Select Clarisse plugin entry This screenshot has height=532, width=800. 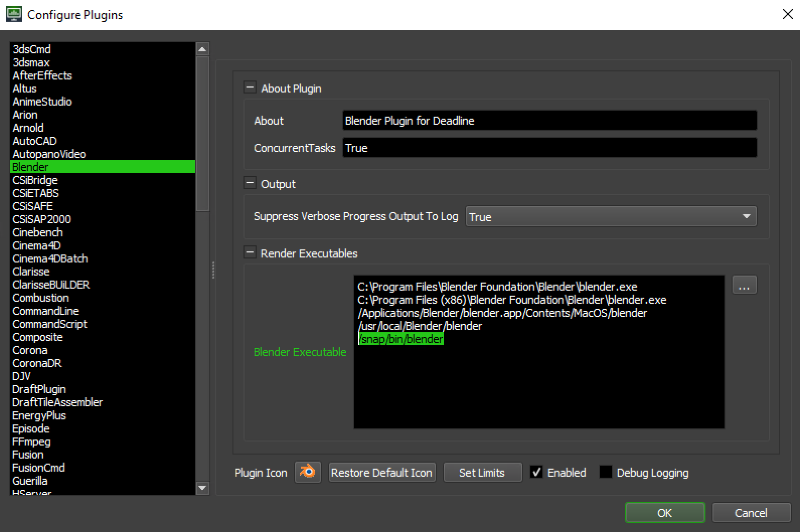point(103,272)
